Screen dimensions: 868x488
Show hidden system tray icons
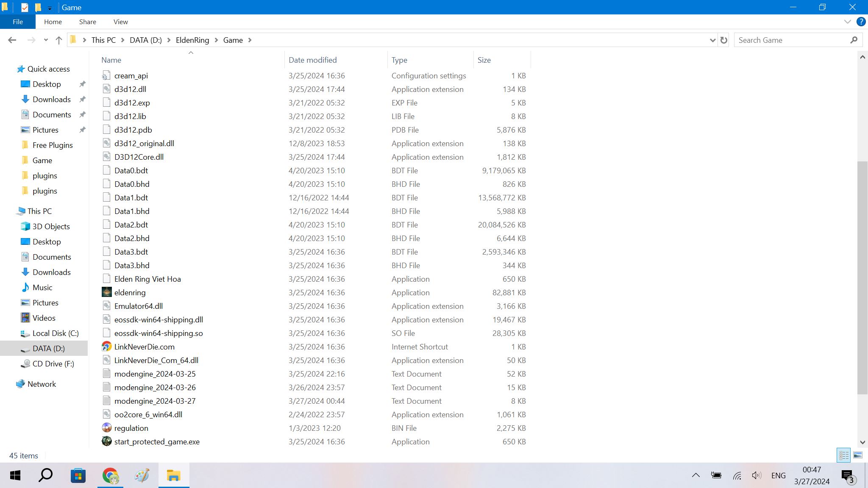coord(696,475)
